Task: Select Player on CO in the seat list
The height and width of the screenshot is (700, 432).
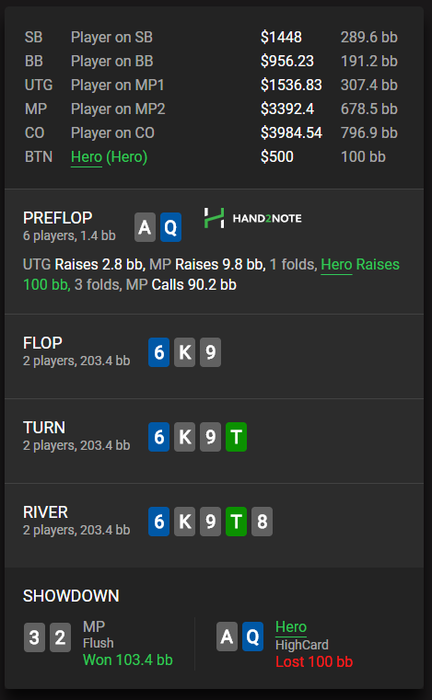Action: pyautogui.click(x=214, y=133)
